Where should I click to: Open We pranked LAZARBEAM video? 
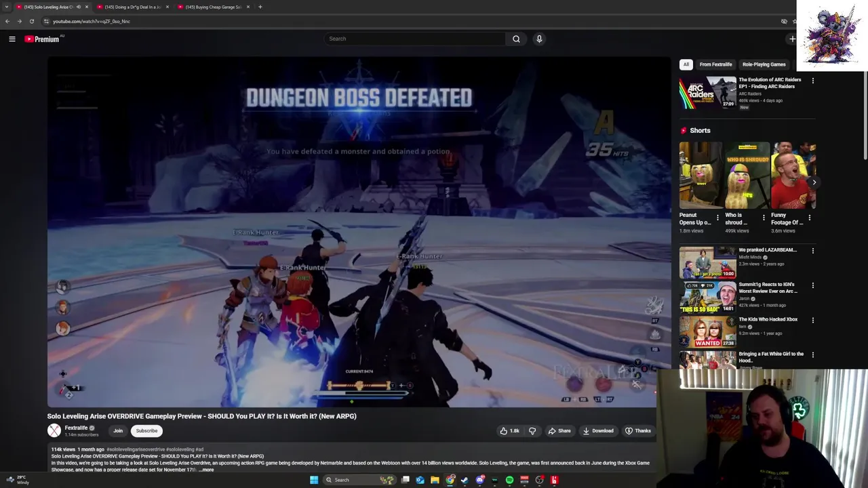click(707, 262)
